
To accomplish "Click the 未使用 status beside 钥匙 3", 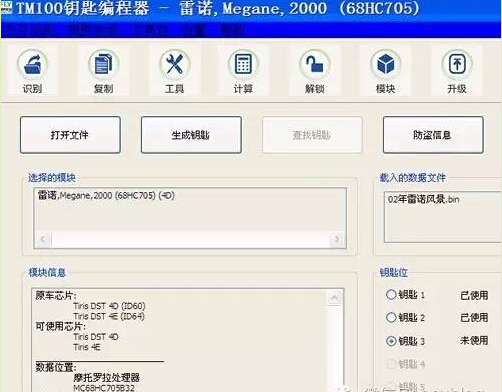I will click(x=474, y=340).
